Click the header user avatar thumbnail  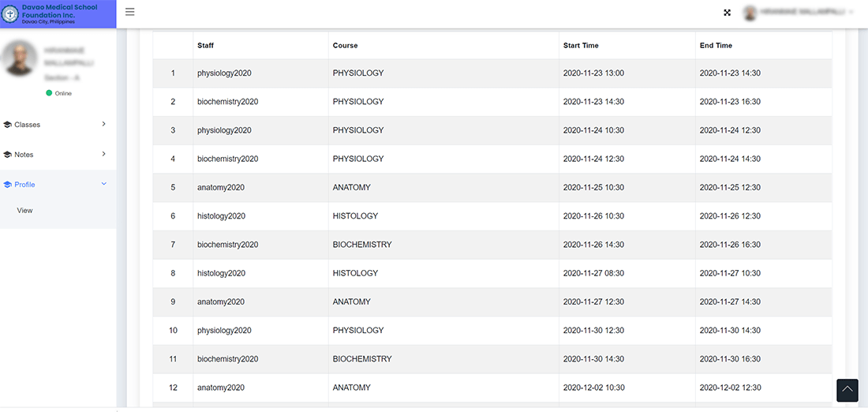pos(750,13)
